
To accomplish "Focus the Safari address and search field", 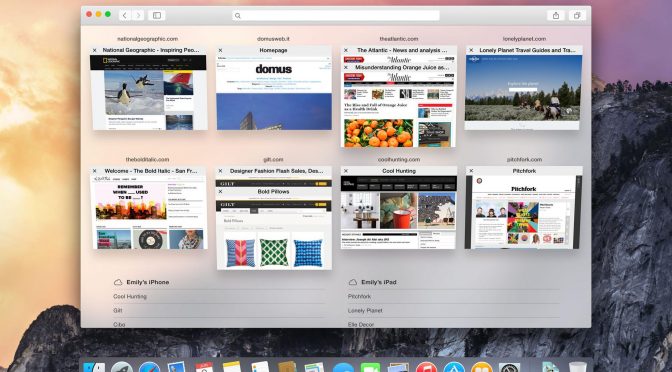I will pos(336,15).
